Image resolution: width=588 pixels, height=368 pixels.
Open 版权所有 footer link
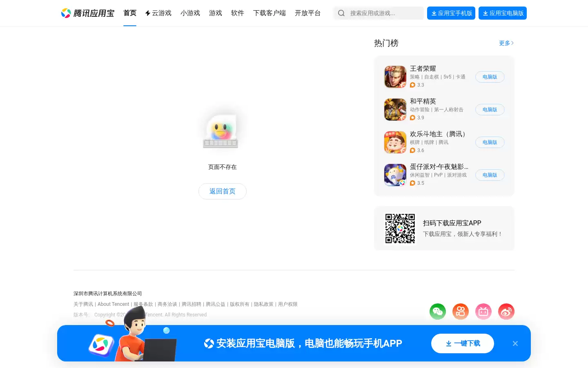(x=240, y=304)
